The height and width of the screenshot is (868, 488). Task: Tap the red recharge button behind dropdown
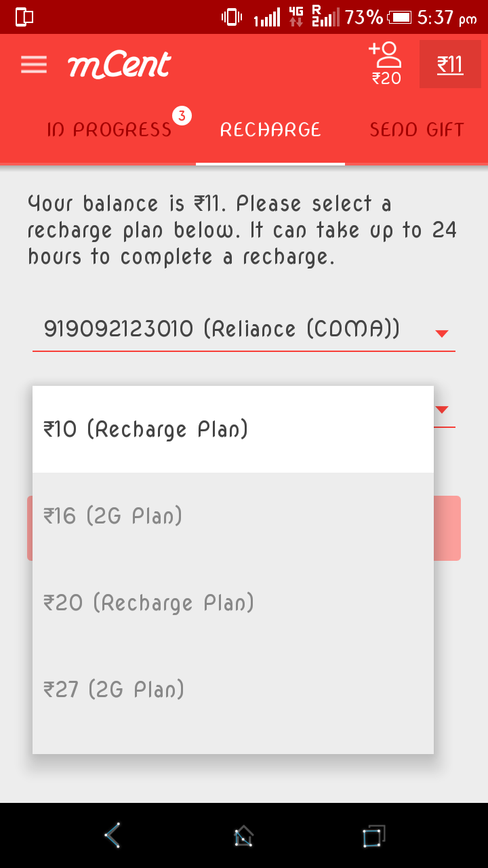point(447,528)
